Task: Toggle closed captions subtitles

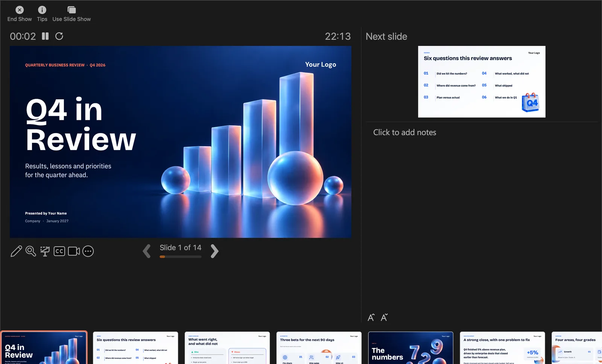Action: pyautogui.click(x=59, y=251)
